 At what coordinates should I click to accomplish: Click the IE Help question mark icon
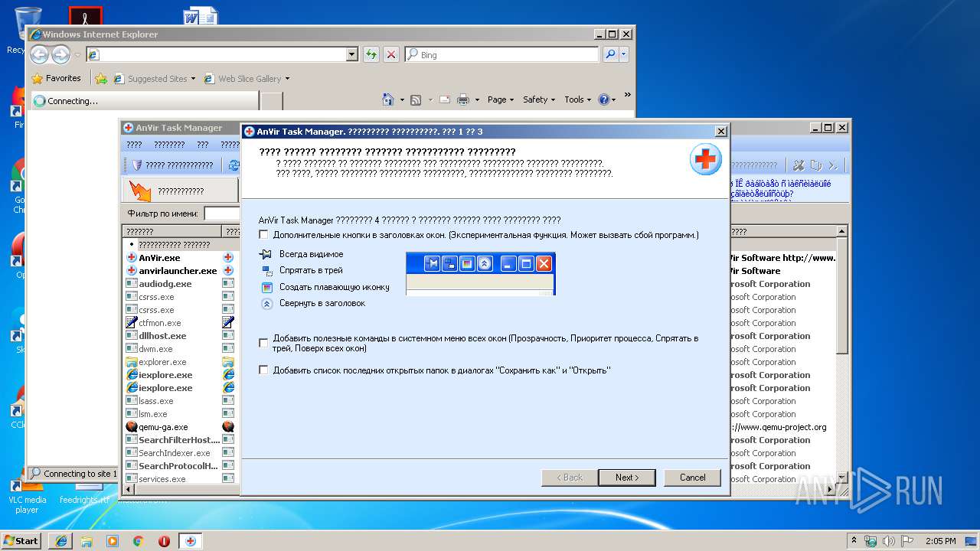tap(604, 99)
